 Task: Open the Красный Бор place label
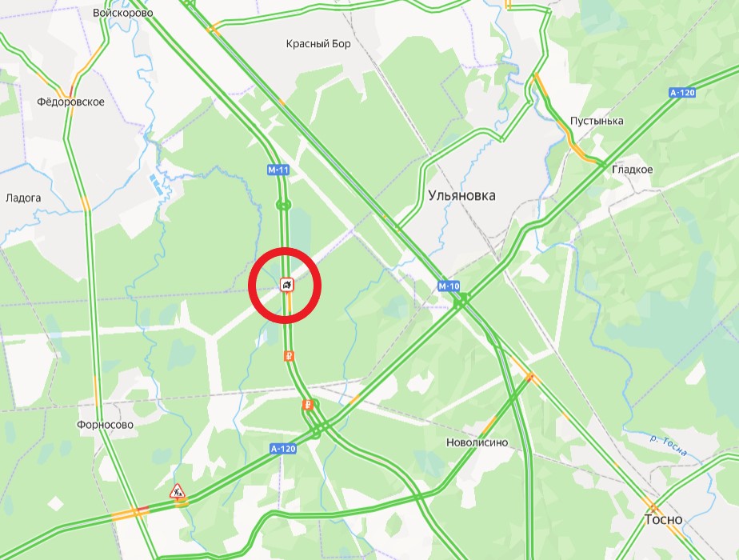point(318,44)
